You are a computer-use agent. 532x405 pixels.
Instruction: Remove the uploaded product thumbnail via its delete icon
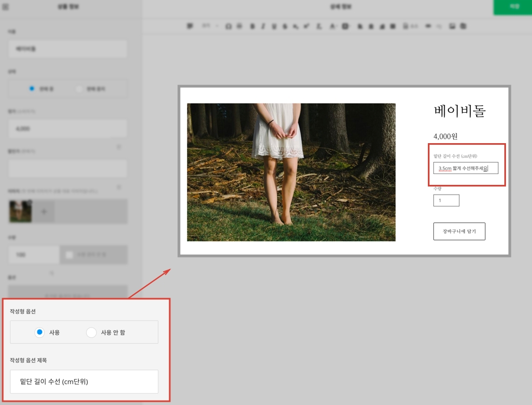coord(30,202)
